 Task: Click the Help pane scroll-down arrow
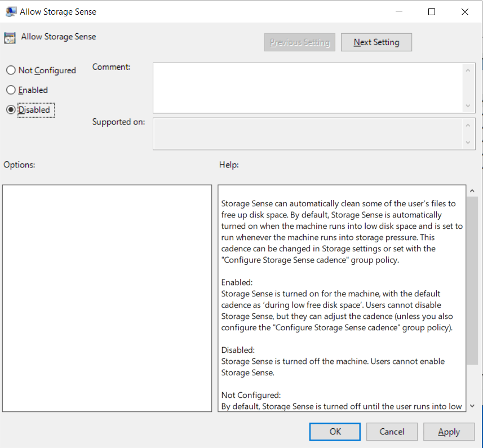click(472, 407)
